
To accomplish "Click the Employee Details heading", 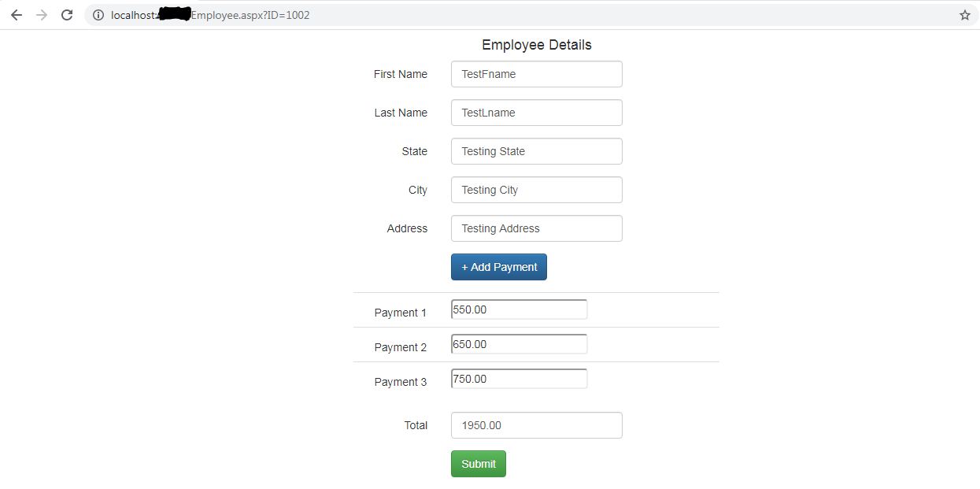I will click(537, 45).
